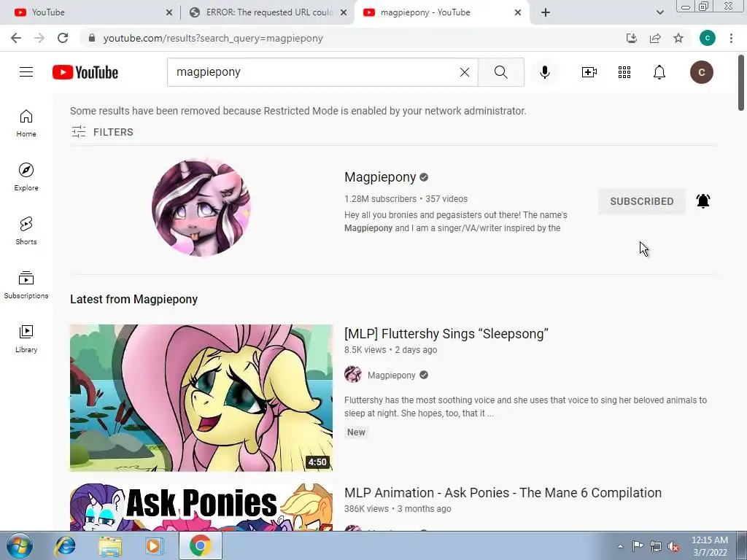Click the YouTube logo
This screenshot has width=747, height=560.
click(85, 72)
